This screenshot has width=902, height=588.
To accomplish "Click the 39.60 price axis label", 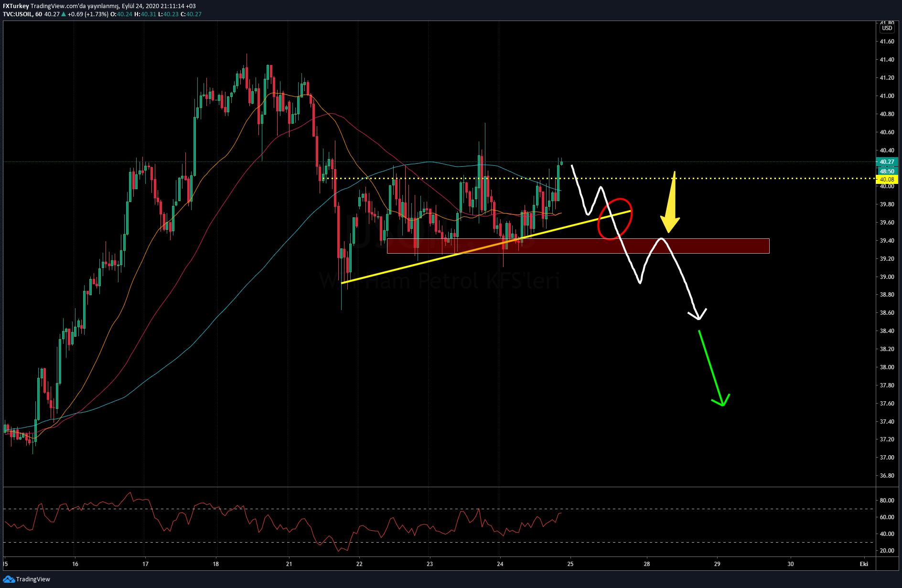I will point(887,223).
